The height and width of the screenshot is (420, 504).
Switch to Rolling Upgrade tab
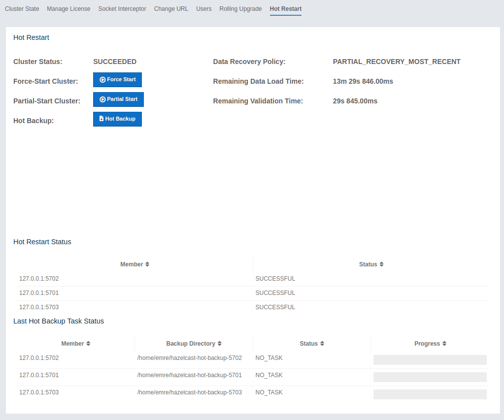[240, 9]
